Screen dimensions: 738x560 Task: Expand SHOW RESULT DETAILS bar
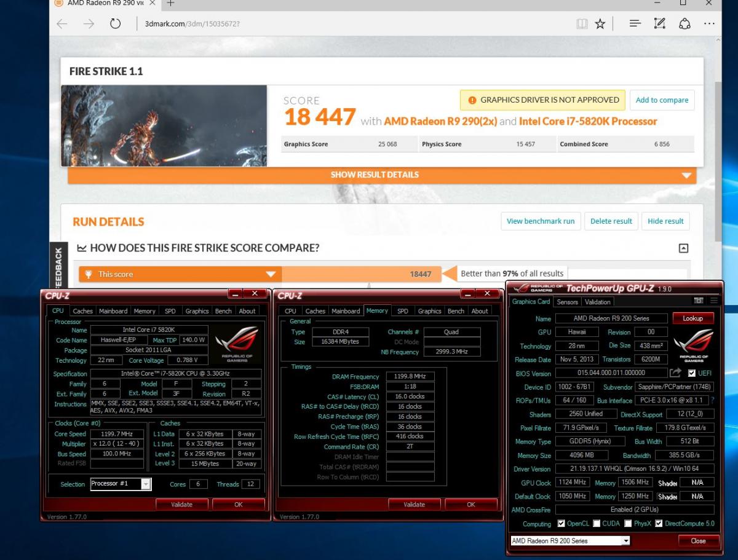[x=382, y=175]
